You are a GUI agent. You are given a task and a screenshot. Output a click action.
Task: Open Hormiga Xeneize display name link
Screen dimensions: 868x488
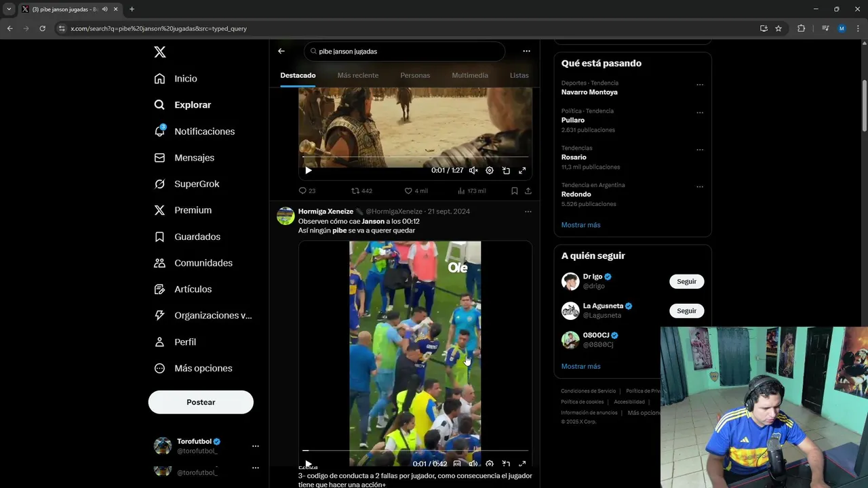point(326,211)
